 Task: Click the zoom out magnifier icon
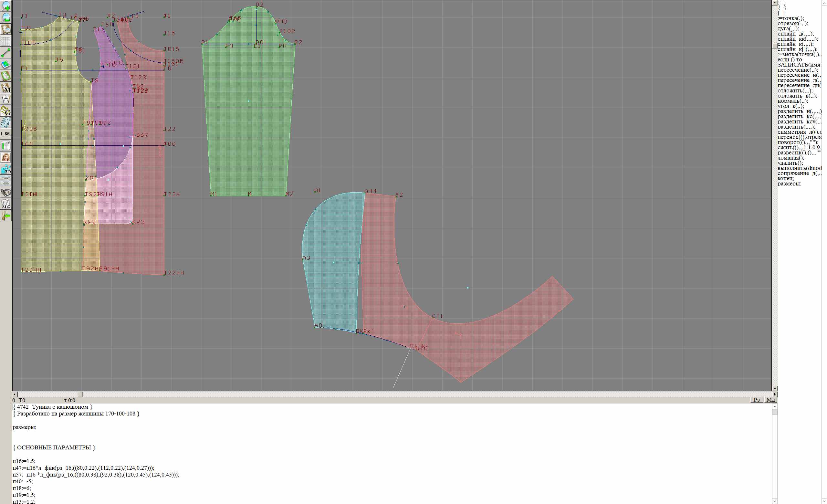[6, 17]
